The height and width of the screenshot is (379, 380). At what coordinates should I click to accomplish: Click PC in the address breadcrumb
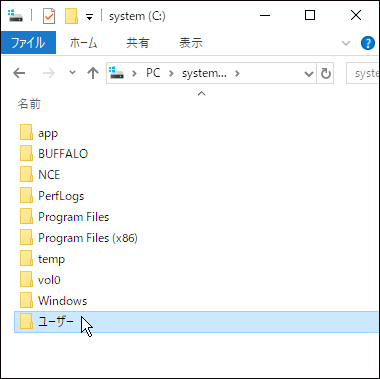pyautogui.click(x=153, y=73)
